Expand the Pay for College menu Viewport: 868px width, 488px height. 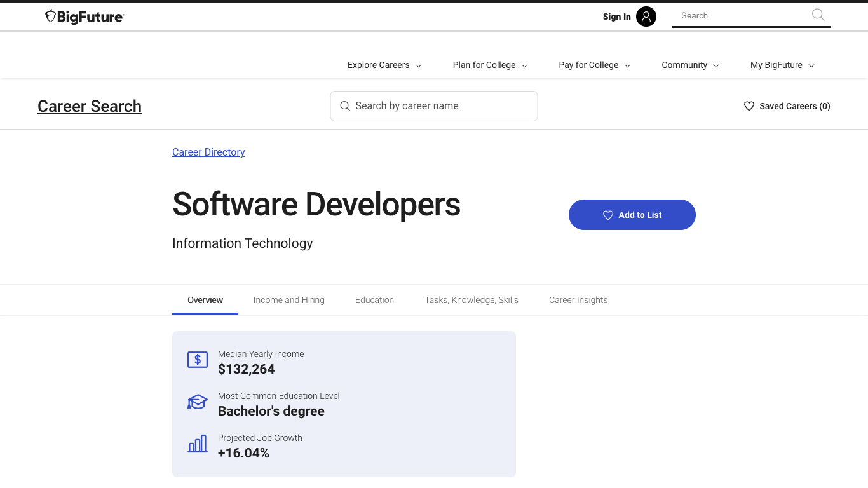click(x=595, y=65)
